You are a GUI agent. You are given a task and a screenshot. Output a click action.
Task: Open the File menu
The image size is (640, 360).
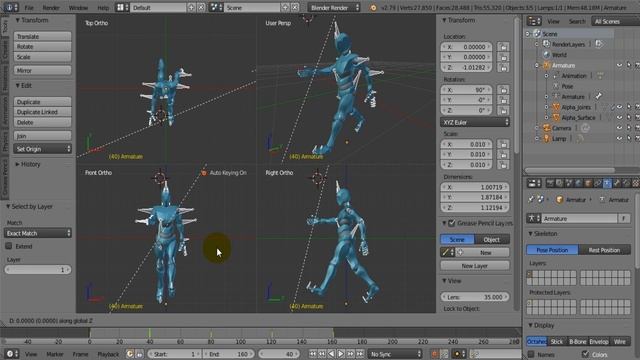[29, 7]
